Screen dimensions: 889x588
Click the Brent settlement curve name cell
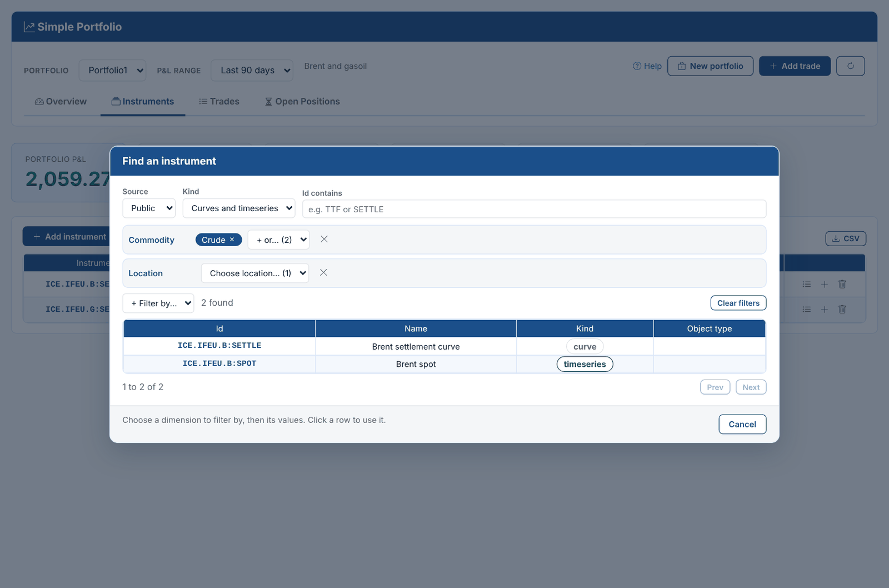coord(416,346)
